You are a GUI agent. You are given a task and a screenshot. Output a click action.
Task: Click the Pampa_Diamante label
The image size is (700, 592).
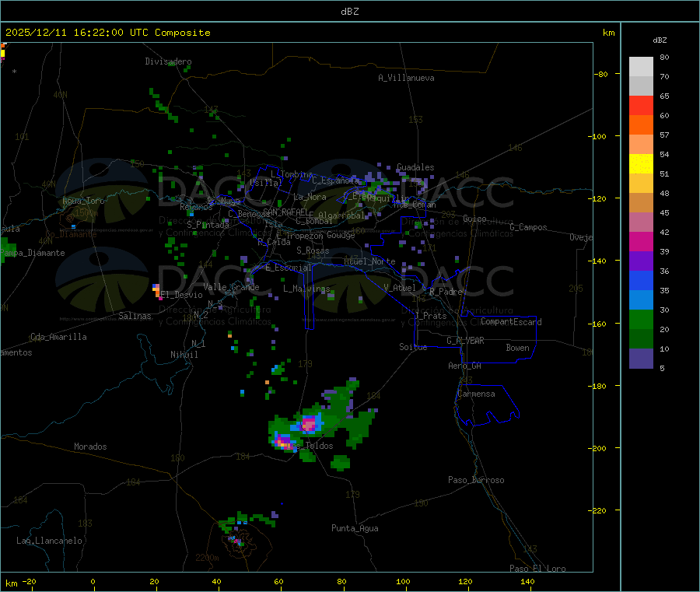pos(33,253)
